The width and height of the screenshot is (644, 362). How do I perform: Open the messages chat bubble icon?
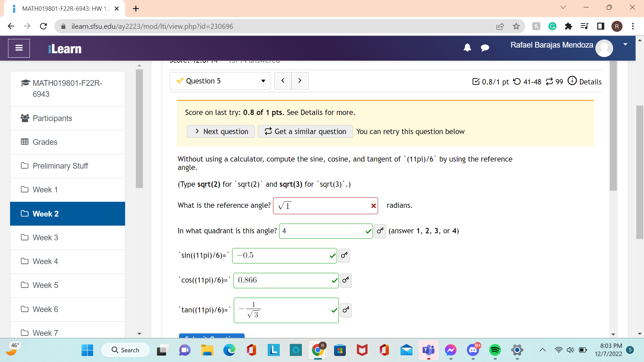485,48
